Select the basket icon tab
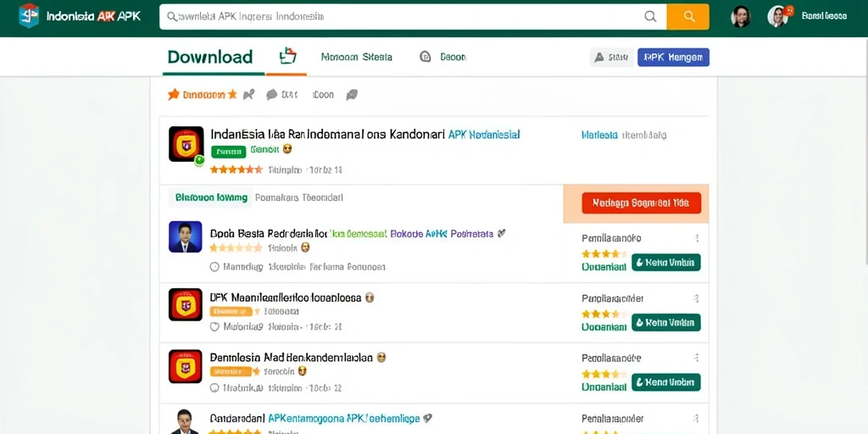 tap(288, 56)
